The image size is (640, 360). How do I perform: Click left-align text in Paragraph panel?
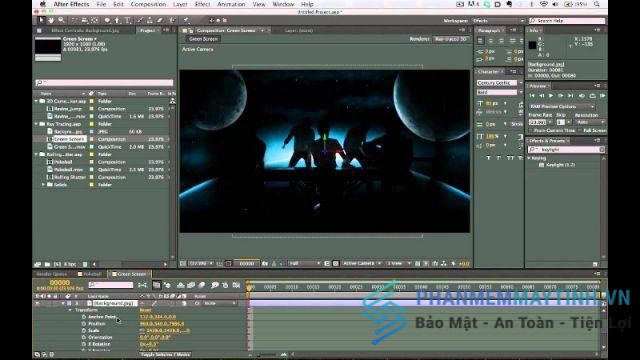coord(480,40)
